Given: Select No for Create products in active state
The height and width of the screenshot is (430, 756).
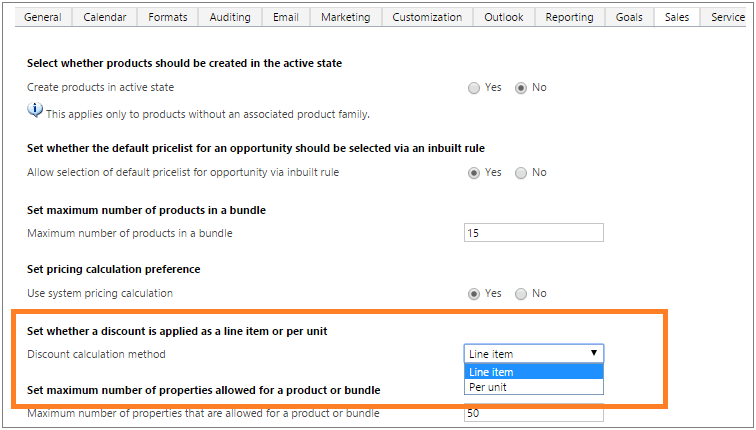Looking at the screenshot, I should point(521,88).
